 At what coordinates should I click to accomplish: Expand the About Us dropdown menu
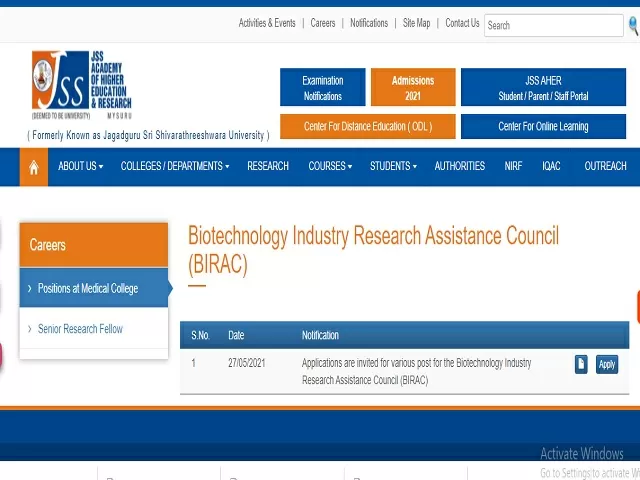click(80, 166)
